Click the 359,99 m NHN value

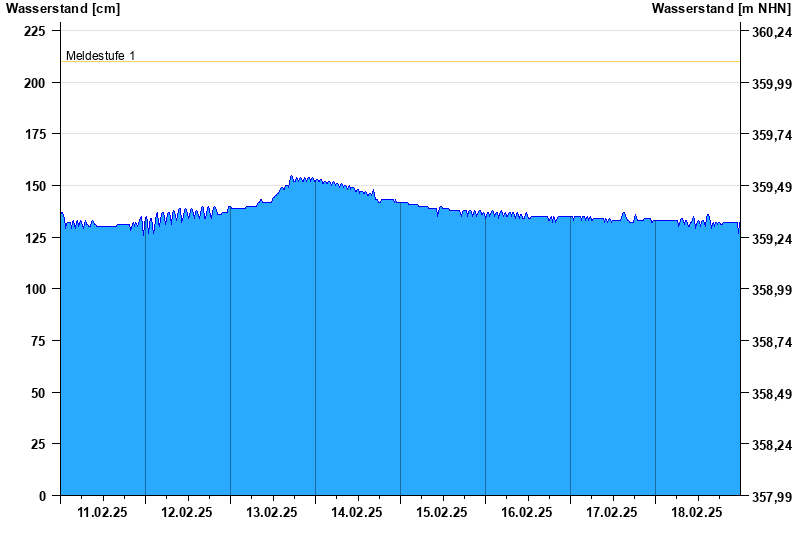pyautogui.click(x=772, y=84)
